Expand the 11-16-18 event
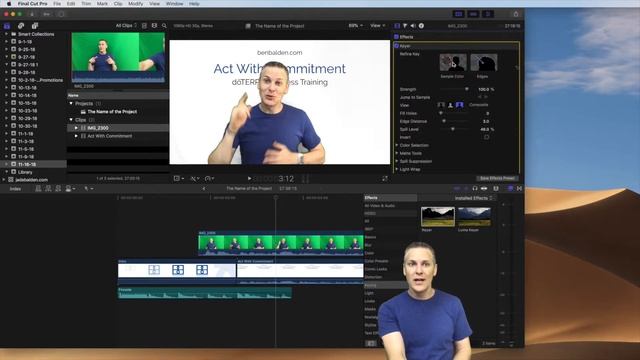Viewport: 640px width, 360px height. [7, 164]
